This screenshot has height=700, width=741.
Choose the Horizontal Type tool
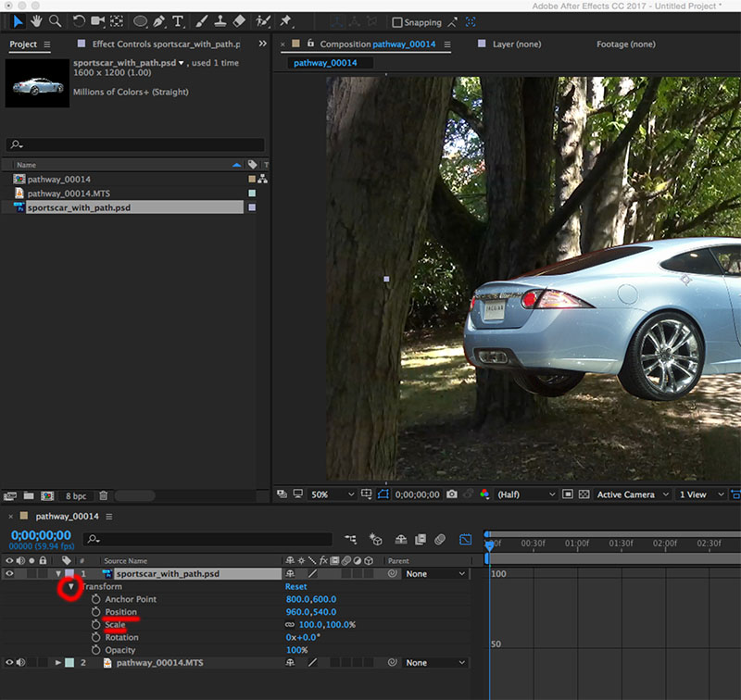coord(178,21)
